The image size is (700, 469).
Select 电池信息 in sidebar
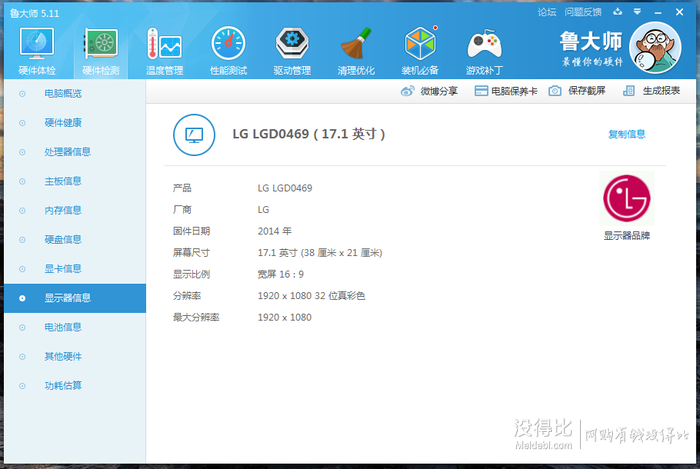click(x=75, y=328)
